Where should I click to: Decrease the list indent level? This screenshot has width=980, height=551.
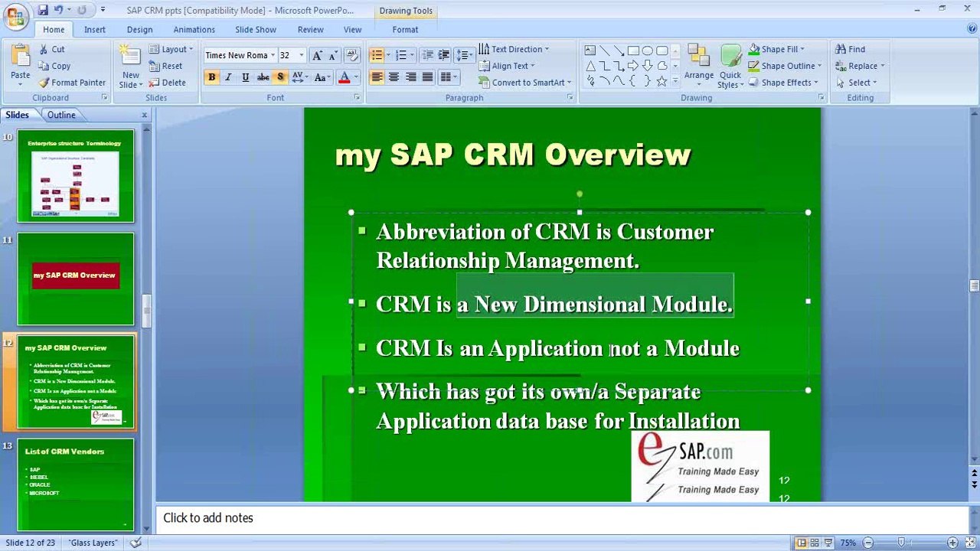(427, 55)
